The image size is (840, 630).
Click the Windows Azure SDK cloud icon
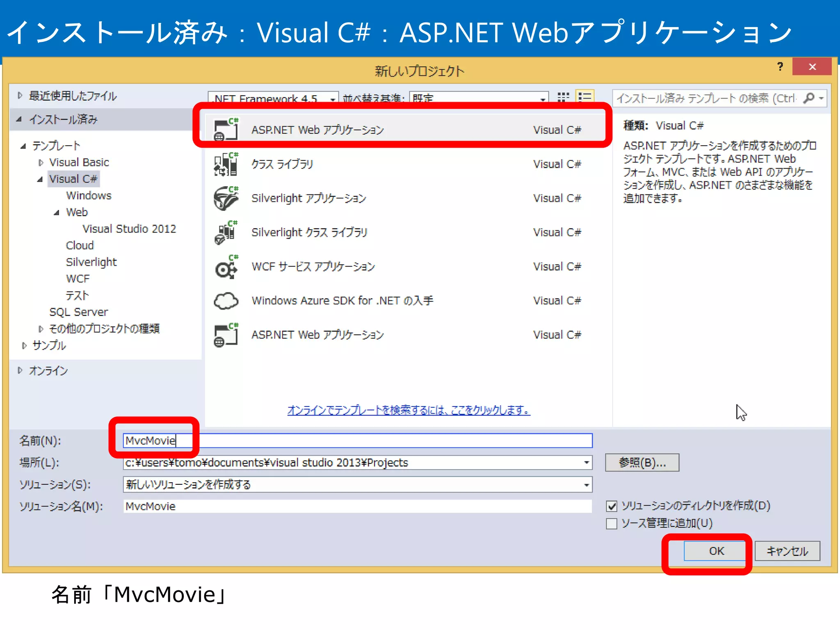(226, 301)
